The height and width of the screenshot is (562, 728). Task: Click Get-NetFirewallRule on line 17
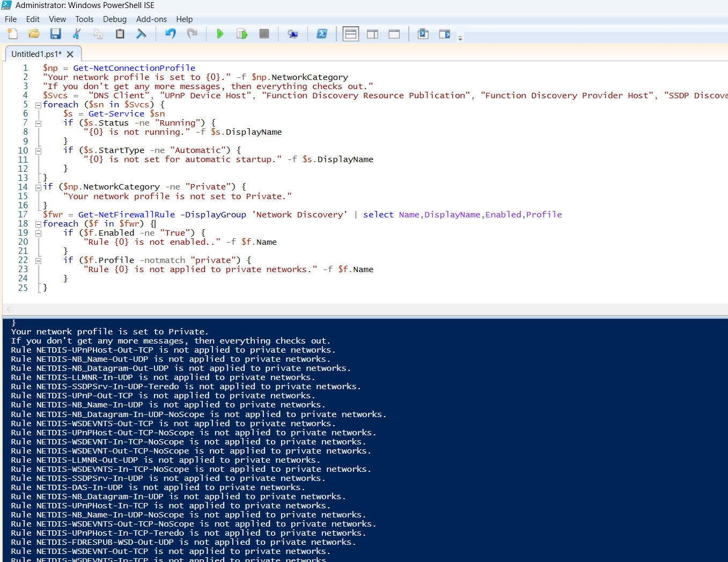click(x=127, y=215)
